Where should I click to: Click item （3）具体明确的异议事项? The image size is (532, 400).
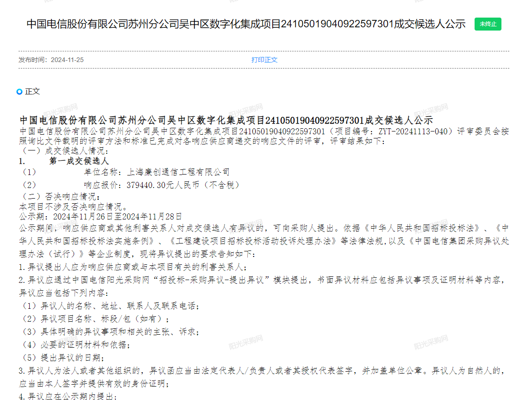[109, 331]
